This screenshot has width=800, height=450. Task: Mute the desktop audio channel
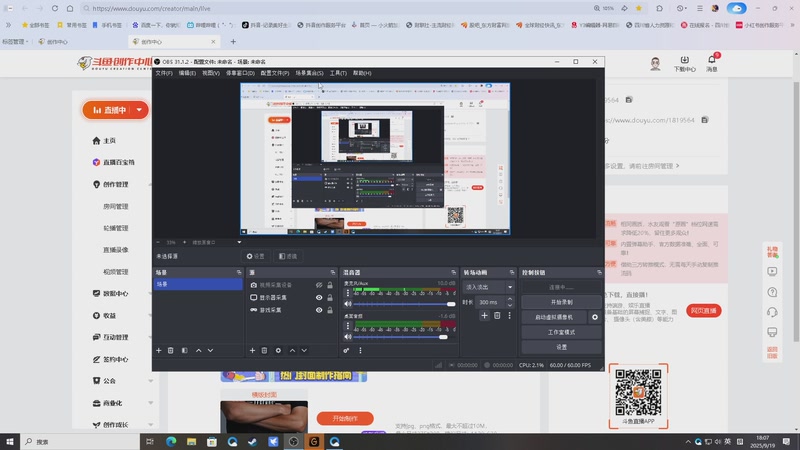point(348,337)
